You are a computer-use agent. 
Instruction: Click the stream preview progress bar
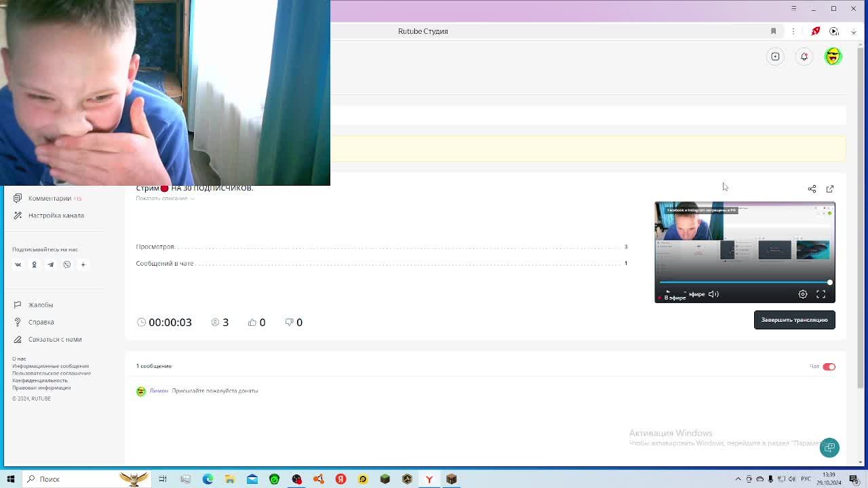(745, 283)
